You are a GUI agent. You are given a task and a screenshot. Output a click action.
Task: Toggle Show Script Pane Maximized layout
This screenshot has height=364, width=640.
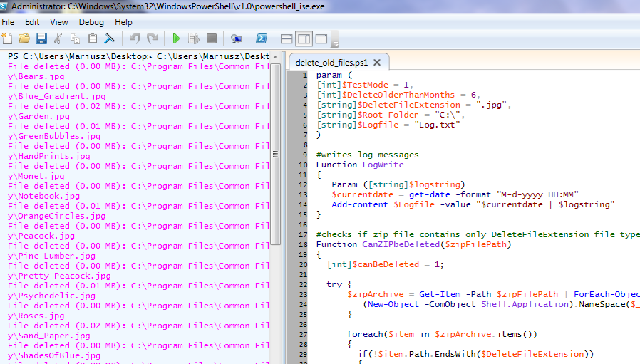pos(321,38)
